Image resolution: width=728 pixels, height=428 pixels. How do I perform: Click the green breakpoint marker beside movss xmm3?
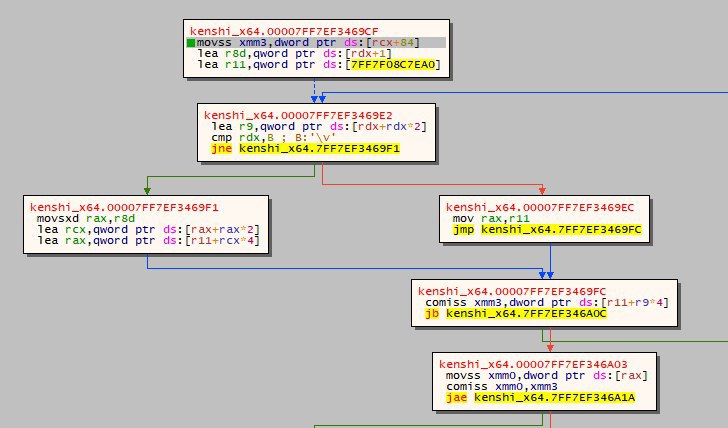click(x=191, y=43)
